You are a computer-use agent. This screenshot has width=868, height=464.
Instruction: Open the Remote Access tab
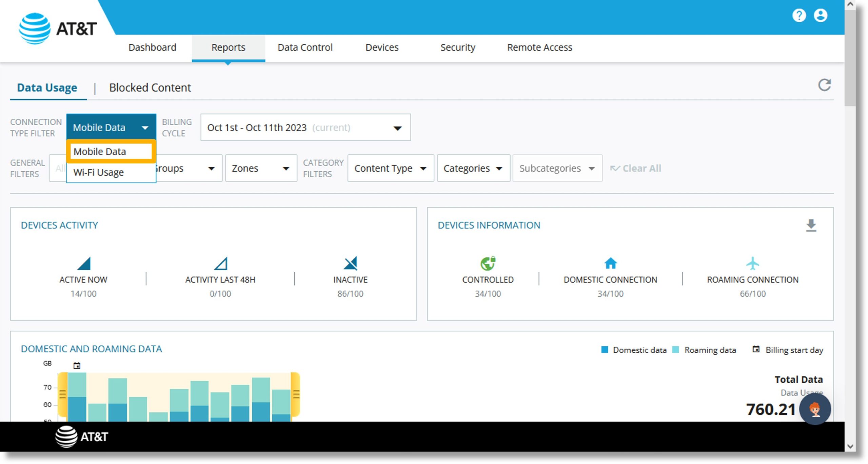pos(539,47)
